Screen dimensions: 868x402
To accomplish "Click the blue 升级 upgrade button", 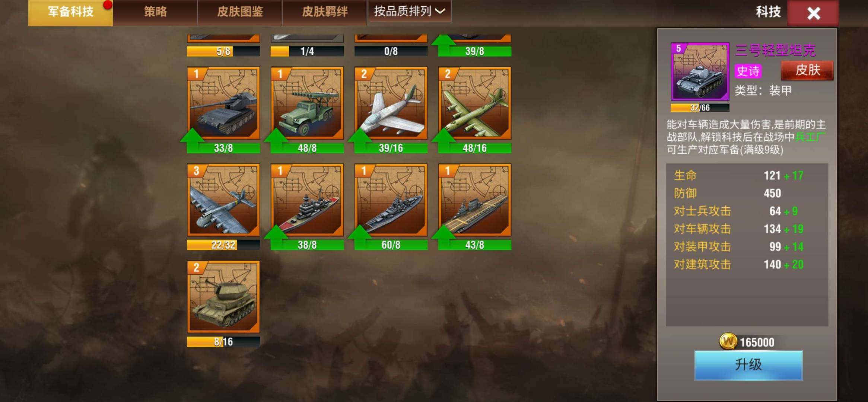I will coord(748,365).
